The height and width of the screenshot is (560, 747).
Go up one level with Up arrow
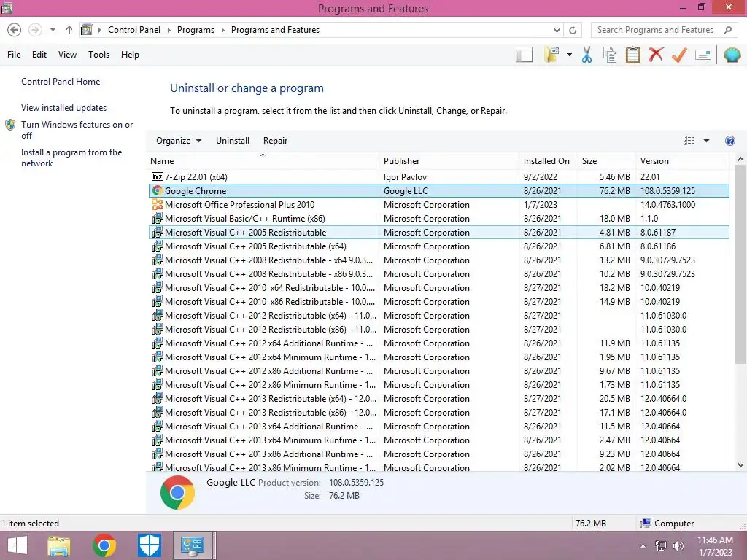(x=69, y=30)
